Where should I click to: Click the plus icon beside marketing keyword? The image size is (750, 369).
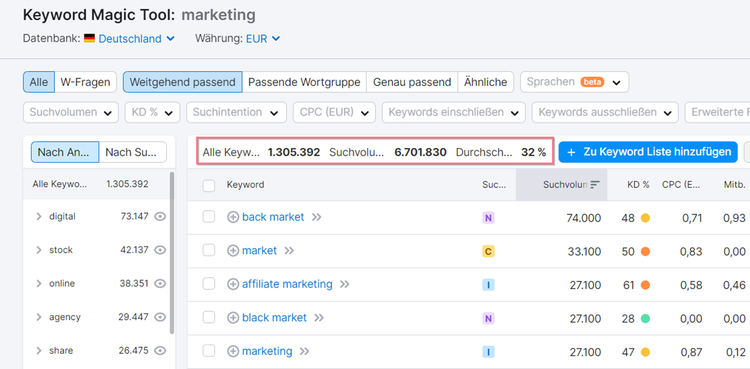233,351
